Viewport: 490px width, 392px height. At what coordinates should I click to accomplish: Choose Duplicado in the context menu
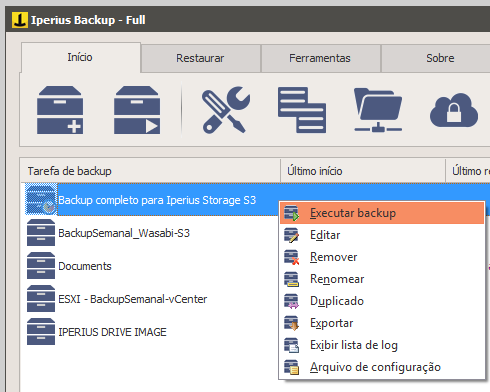click(382, 301)
